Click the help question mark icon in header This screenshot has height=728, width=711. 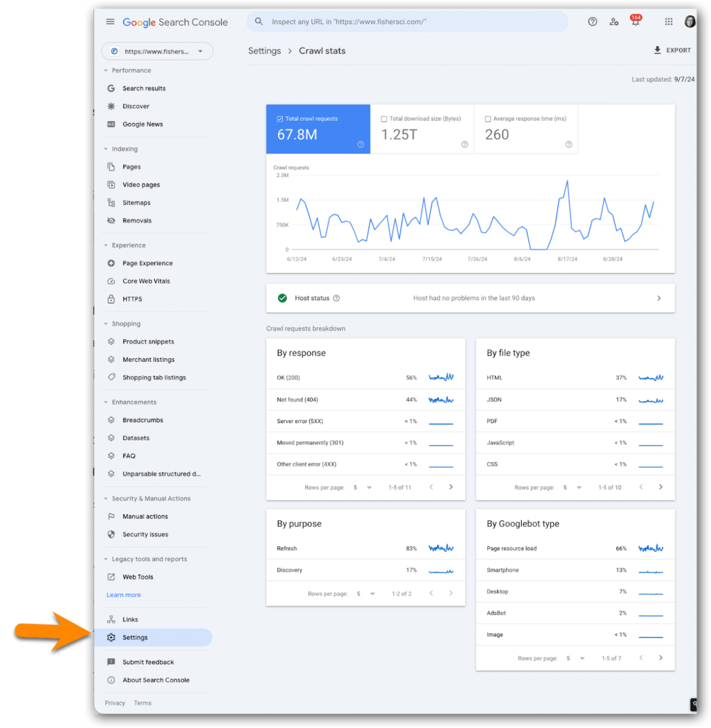coord(592,22)
